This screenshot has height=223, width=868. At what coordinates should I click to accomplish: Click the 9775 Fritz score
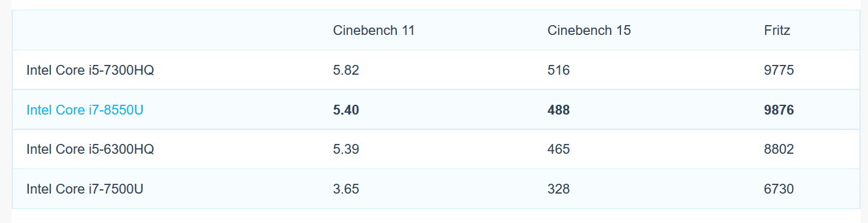(x=779, y=70)
